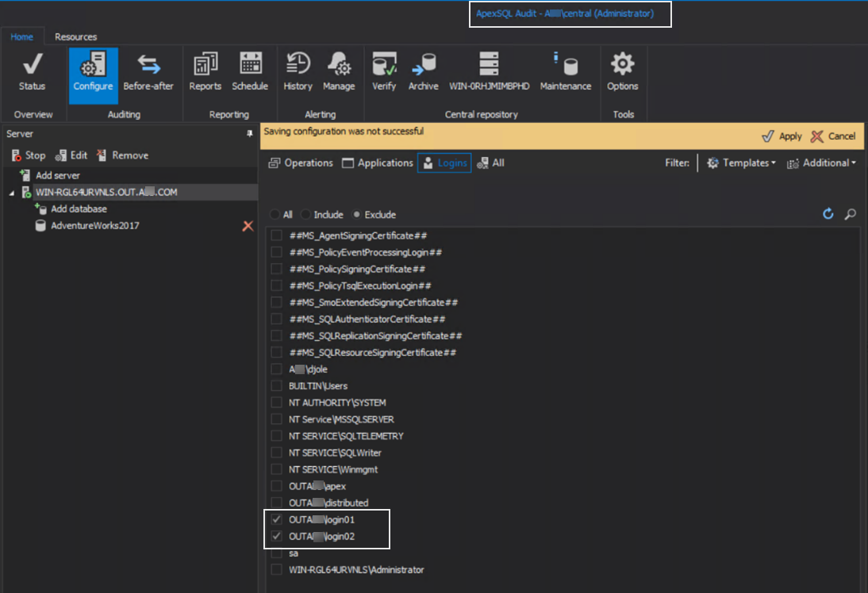Check the distributed login checkbox
The height and width of the screenshot is (593, 868).
click(x=276, y=503)
